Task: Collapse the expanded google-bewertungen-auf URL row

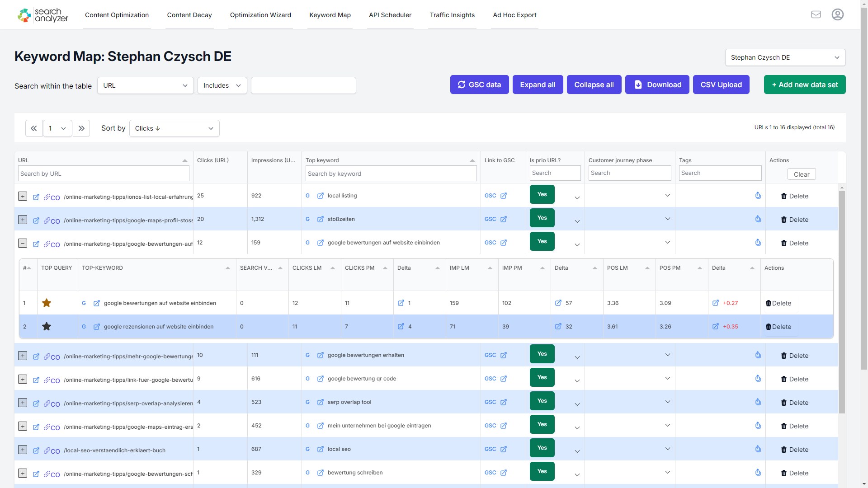Action: pos(22,243)
